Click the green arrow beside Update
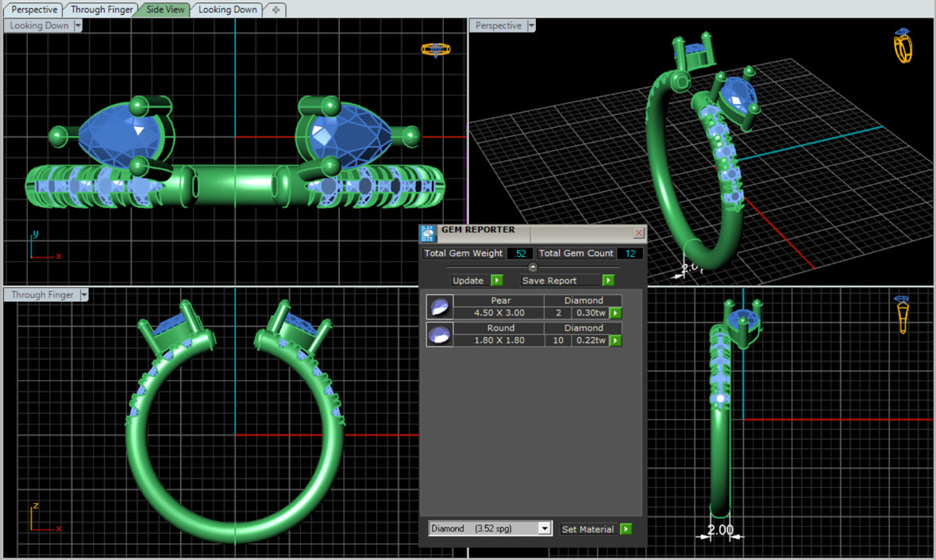Viewport: 936px width, 560px height. (x=497, y=280)
